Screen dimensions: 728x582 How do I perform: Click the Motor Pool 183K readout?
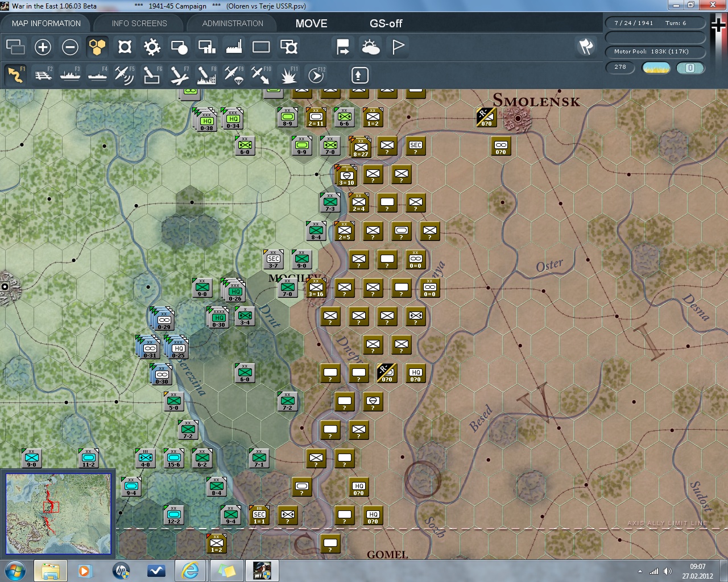[655, 52]
